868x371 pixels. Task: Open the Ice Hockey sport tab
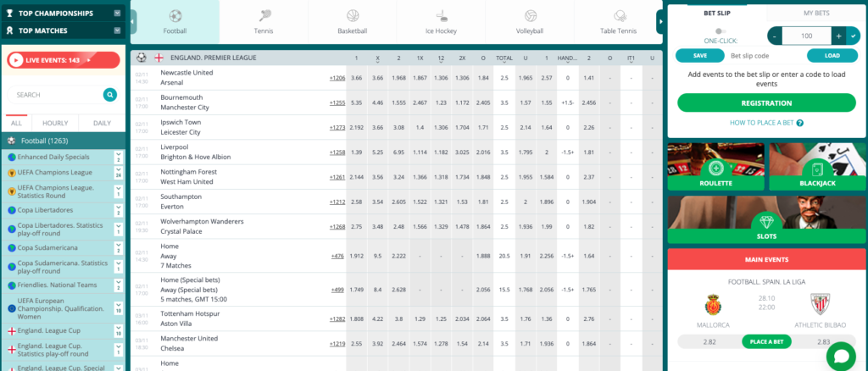(x=441, y=21)
